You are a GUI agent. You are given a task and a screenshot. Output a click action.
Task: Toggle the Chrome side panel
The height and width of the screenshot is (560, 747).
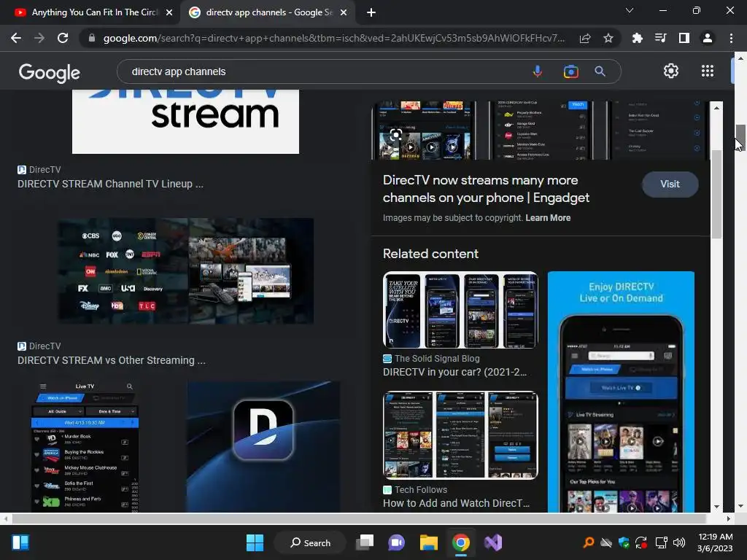[x=684, y=38]
